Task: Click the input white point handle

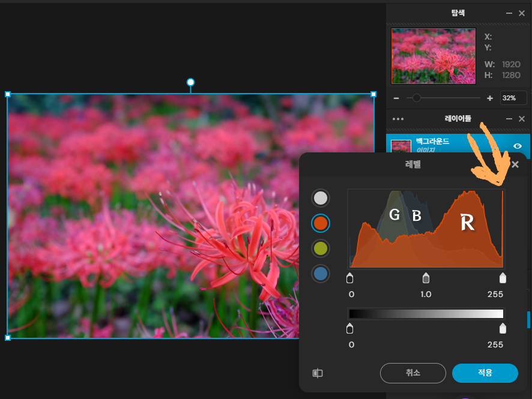Action: (503, 278)
